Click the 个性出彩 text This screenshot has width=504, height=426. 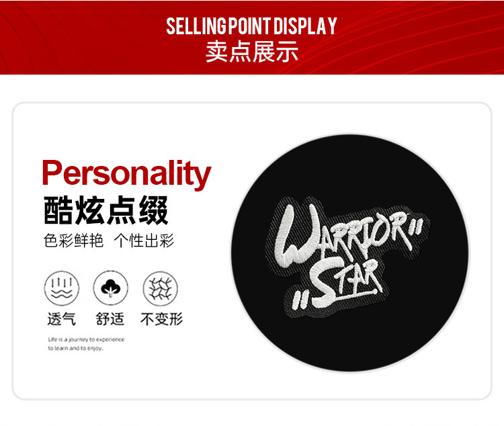pyautogui.click(x=144, y=241)
